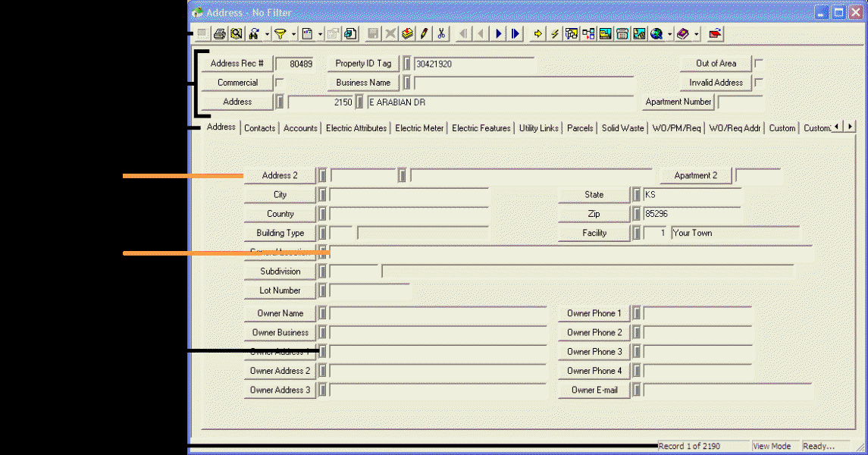Image resolution: width=868 pixels, height=455 pixels.
Task: Open dropdown arrow beside the globe icon
Action: [669, 34]
